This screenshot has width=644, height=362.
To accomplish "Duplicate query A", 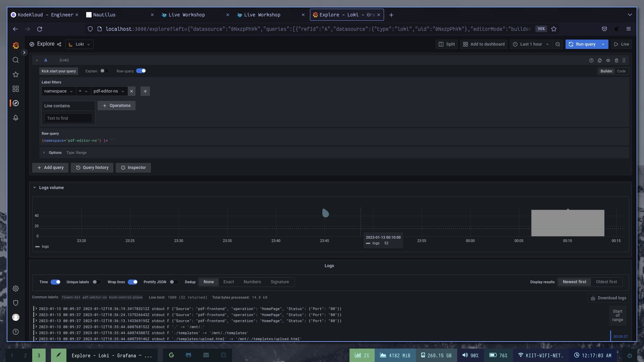I will pyautogui.click(x=600, y=60).
